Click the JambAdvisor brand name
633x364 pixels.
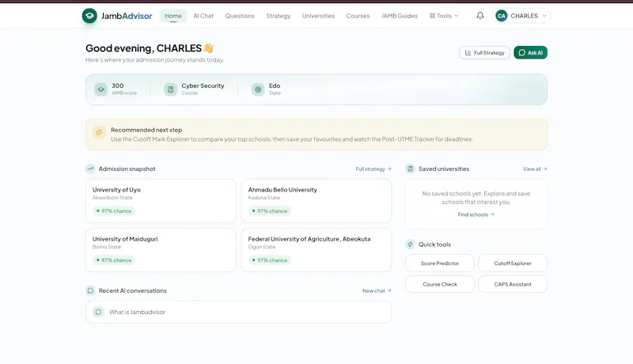click(127, 16)
